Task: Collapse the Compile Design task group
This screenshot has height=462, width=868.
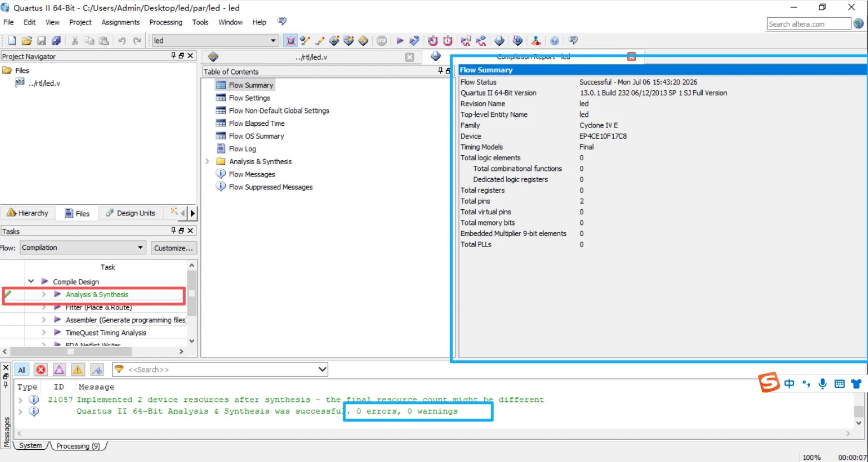Action: [31, 282]
